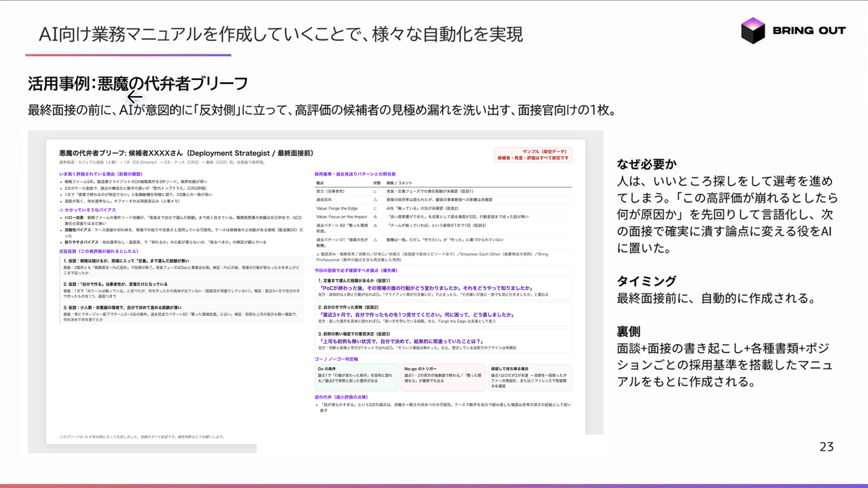Screen dimensions: 868x488
Task: Click slide page number 23
Action: [827, 446]
